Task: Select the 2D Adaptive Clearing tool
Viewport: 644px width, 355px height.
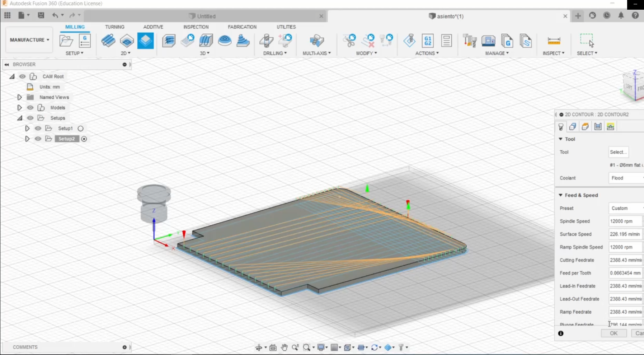Action: coord(108,41)
